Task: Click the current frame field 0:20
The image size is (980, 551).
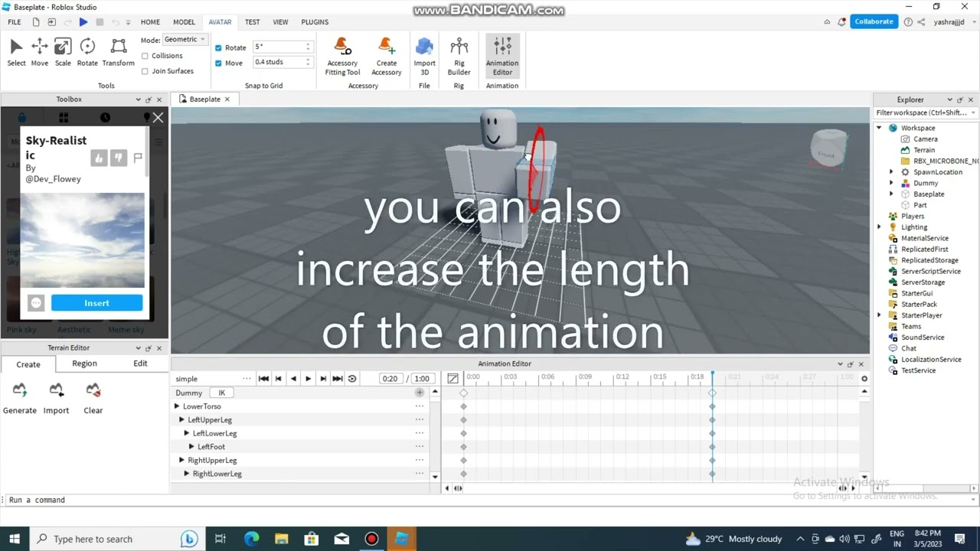Action: (x=390, y=379)
